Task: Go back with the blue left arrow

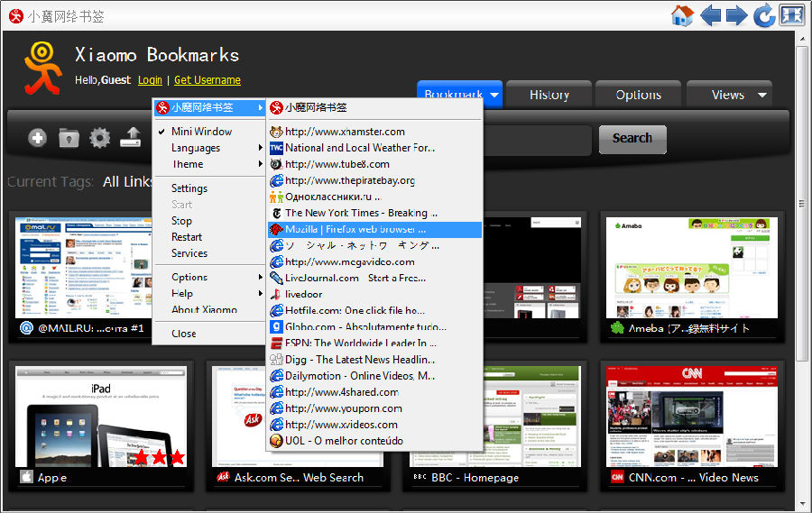Action: coord(710,15)
